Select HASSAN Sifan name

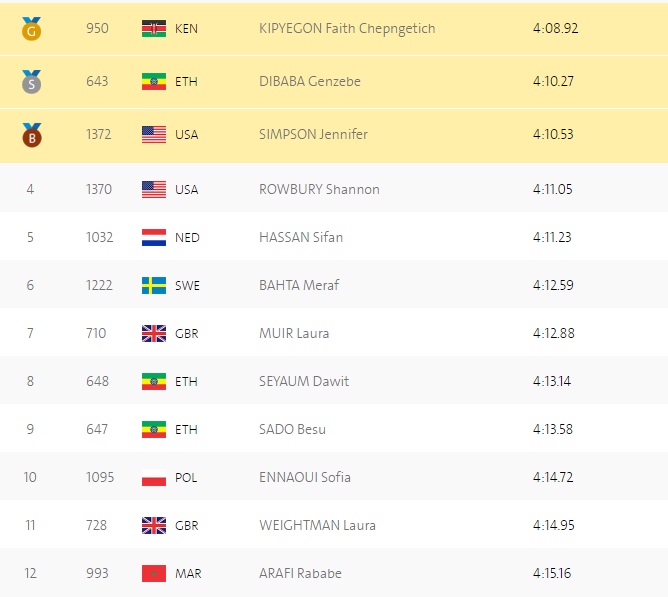click(x=301, y=237)
